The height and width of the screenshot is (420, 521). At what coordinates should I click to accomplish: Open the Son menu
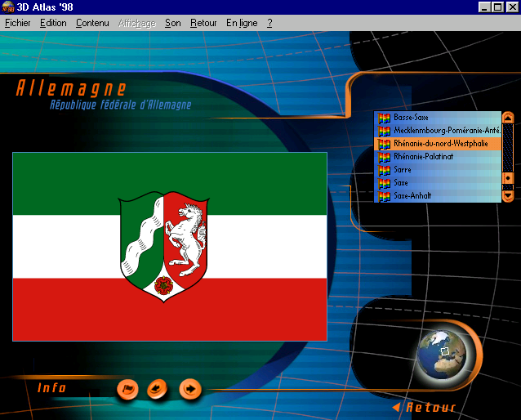[x=173, y=23]
